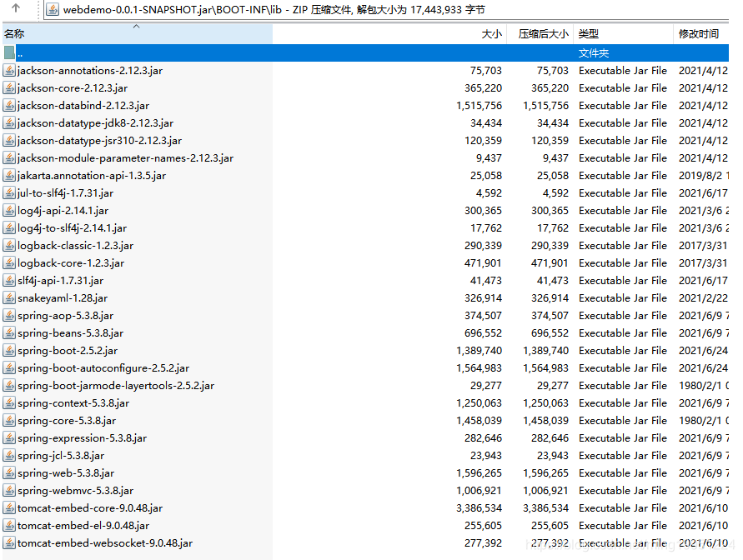
Task: Select the spring-webmvc-5.3.8.jar file name
Action: [75, 491]
